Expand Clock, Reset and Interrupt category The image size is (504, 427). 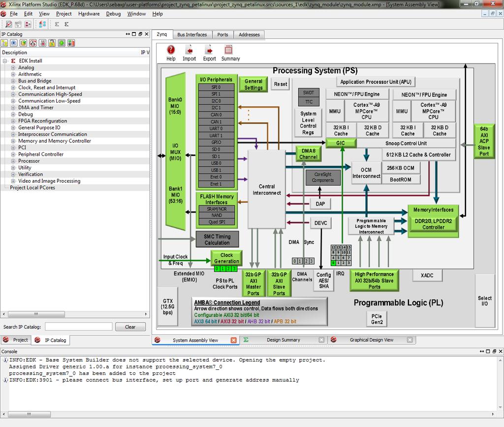[x=13, y=88]
